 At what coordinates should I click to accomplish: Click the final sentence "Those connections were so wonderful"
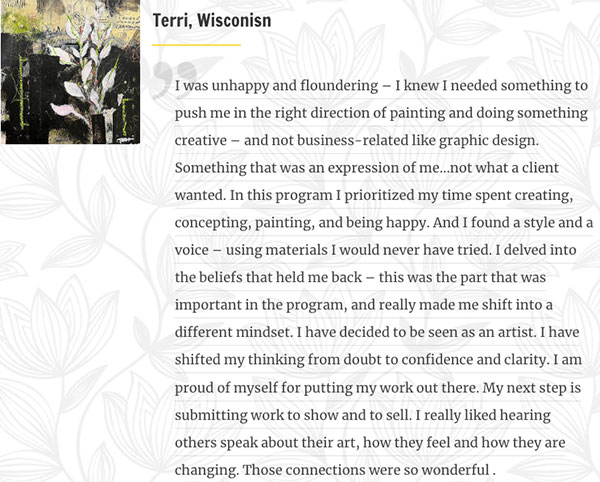click(x=369, y=470)
